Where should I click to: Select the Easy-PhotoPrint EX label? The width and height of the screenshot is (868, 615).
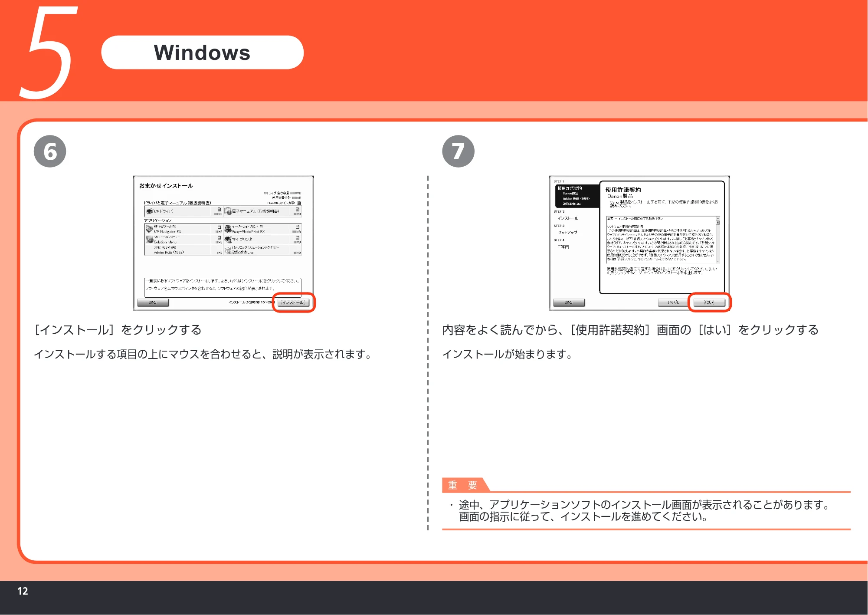248,231
